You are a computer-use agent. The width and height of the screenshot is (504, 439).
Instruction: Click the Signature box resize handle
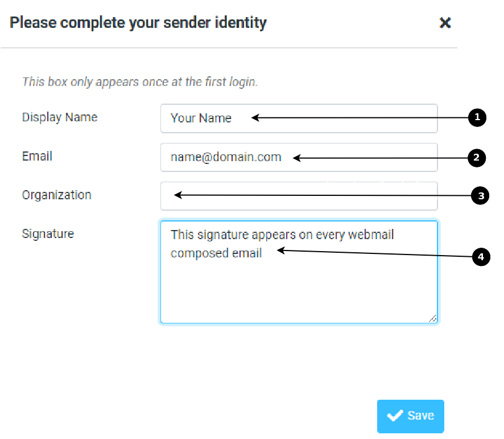click(x=433, y=318)
